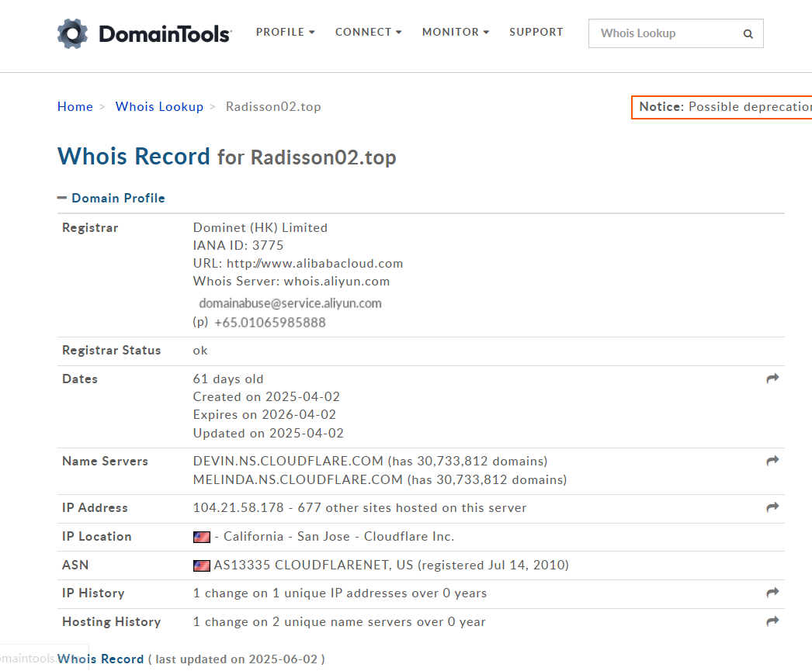Image resolution: width=812 pixels, height=671 pixels.
Task: Click the US flag in IP Location row
Action: click(201, 537)
